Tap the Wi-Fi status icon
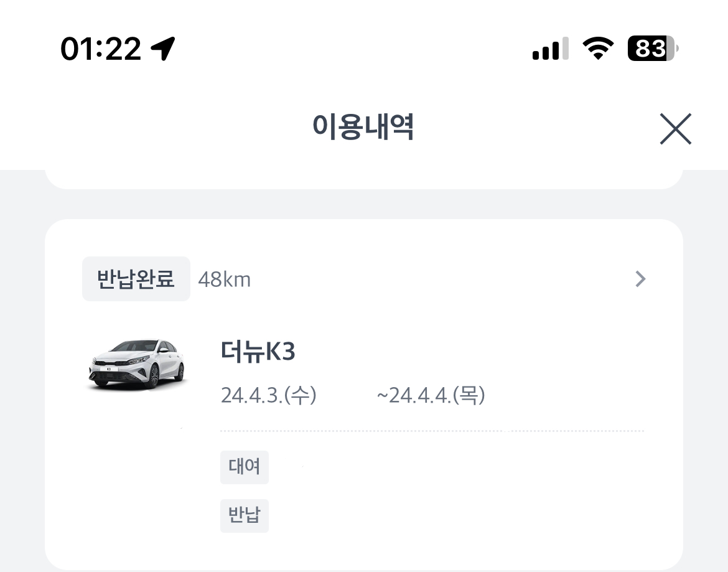The width and height of the screenshot is (728, 572). pos(597,49)
